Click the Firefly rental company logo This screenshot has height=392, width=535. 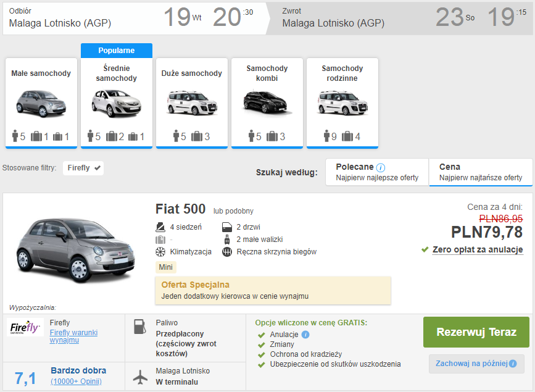tap(25, 327)
